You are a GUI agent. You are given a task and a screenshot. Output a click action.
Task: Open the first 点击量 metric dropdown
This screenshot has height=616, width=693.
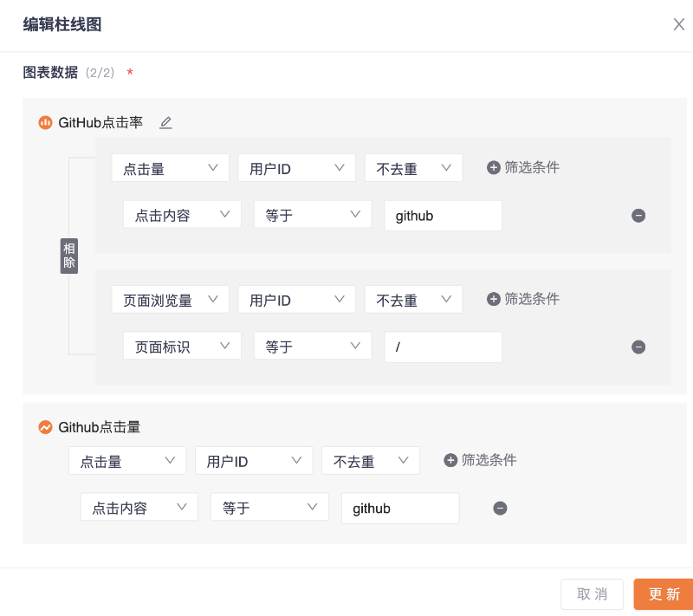point(170,168)
